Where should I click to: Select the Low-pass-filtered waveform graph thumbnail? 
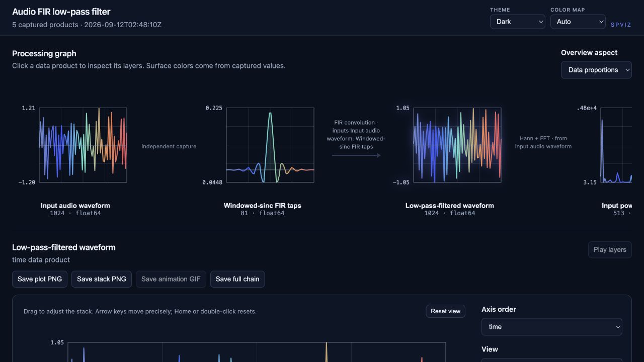click(x=457, y=145)
